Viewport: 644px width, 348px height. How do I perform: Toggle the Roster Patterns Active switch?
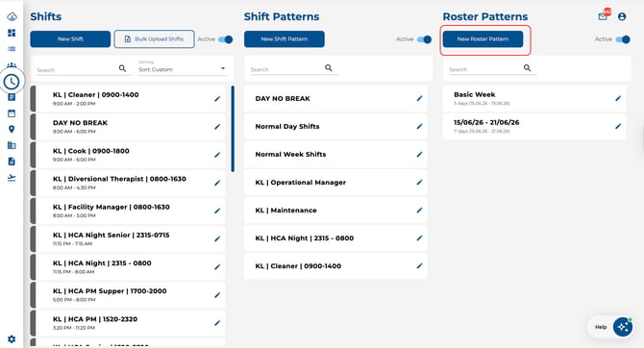pos(623,39)
